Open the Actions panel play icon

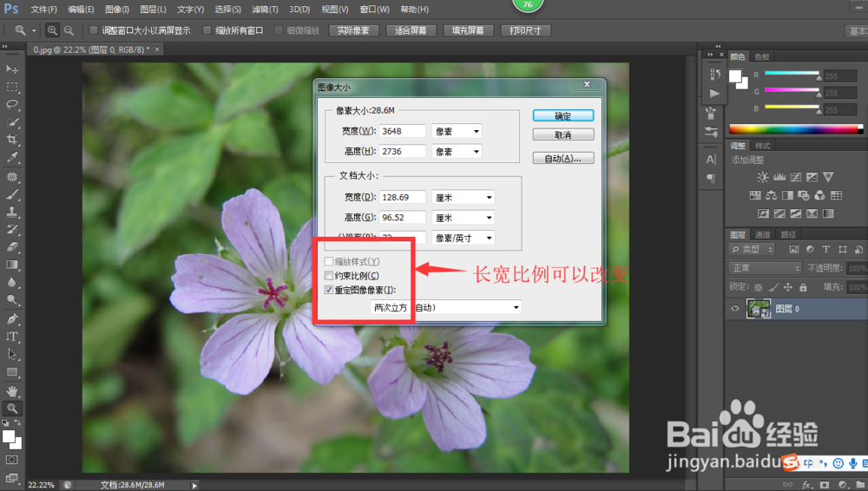click(x=714, y=93)
